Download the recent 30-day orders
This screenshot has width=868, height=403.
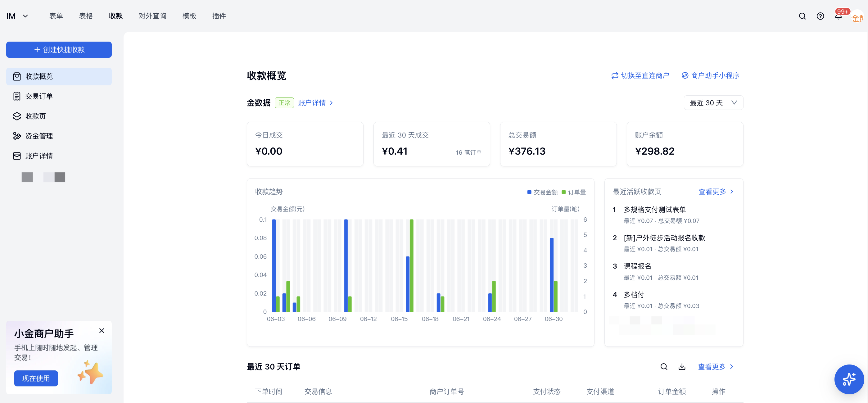click(682, 367)
